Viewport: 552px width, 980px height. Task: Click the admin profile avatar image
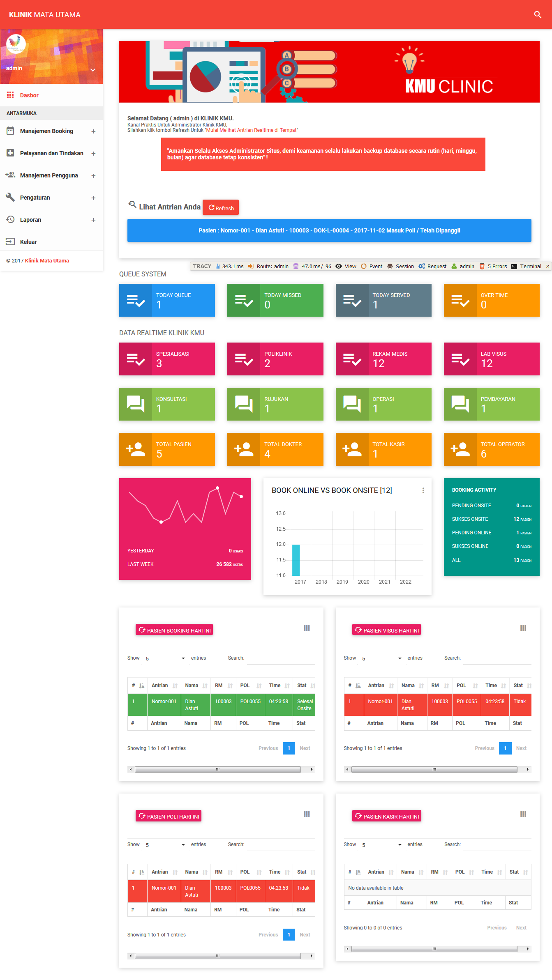pos(16,44)
